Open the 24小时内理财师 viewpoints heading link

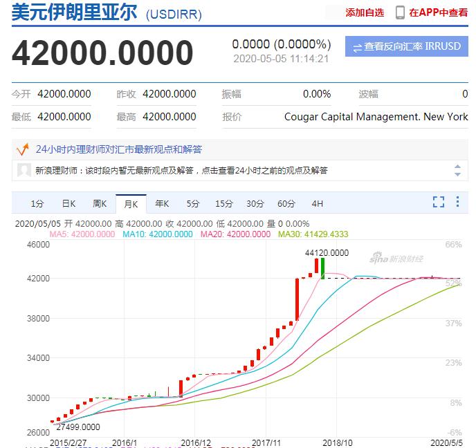[118, 149]
